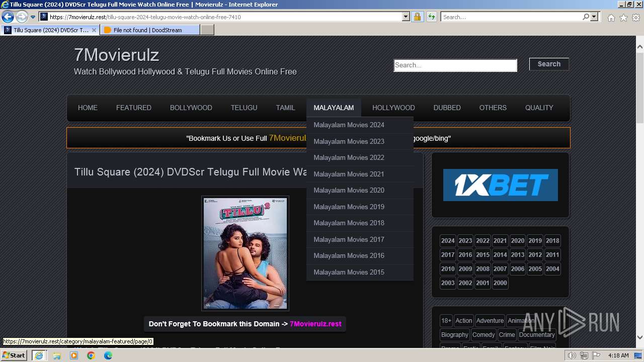Open the 2024 year tag

(448, 241)
